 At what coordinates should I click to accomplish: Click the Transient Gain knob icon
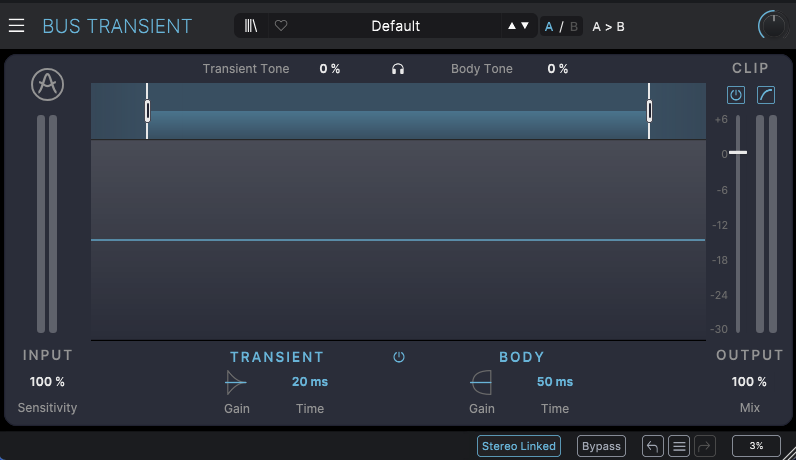[236, 382]
